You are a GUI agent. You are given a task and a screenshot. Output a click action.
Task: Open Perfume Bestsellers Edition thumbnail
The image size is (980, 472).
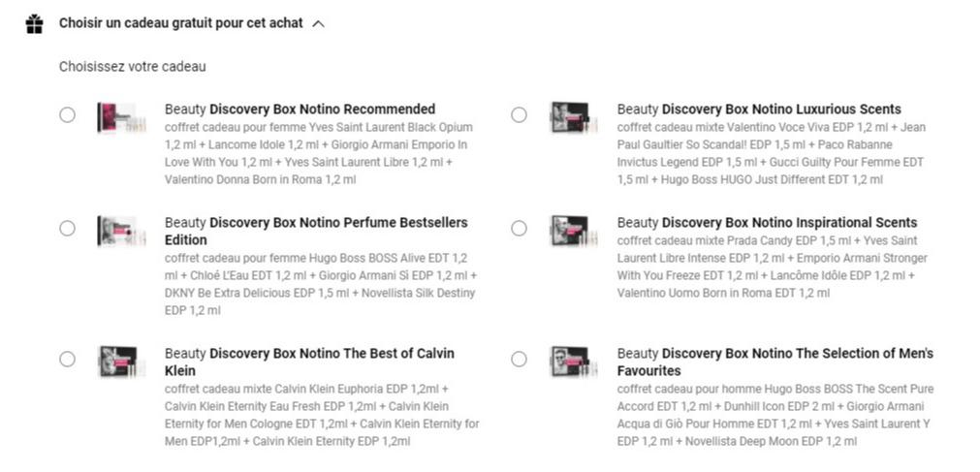tap(115, 231)
